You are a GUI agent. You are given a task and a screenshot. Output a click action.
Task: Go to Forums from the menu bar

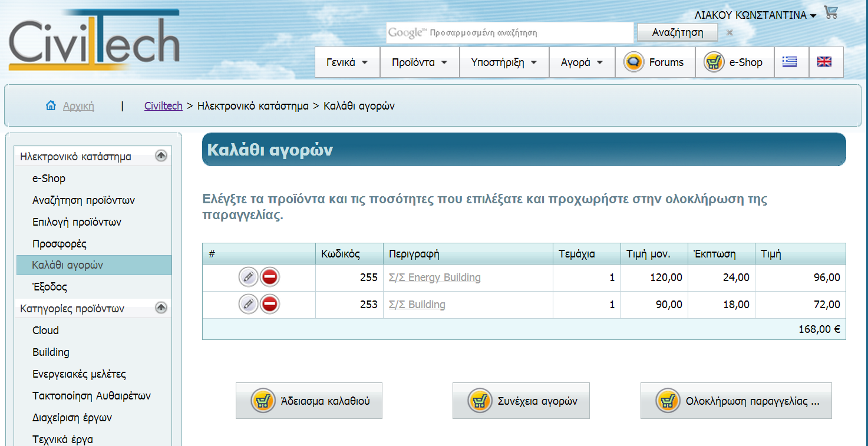click(655, 62)
